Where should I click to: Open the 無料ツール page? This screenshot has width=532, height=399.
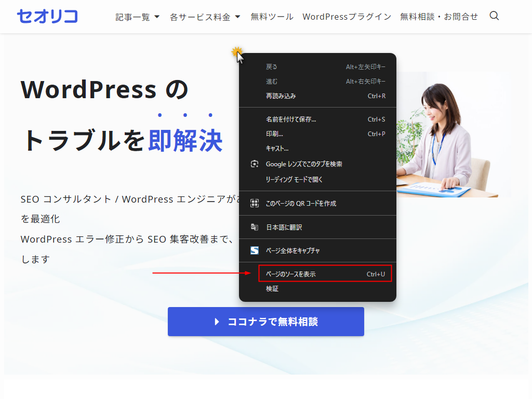271,16
